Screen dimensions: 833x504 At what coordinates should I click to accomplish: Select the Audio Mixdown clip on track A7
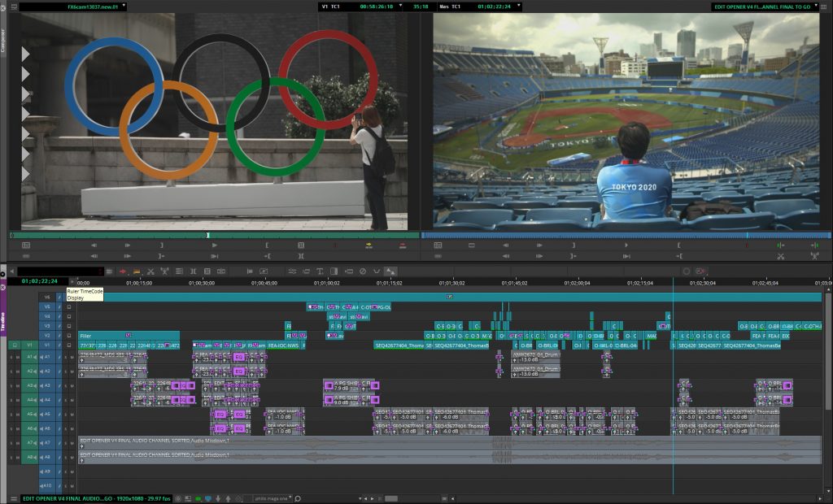(x=450, y=443)
